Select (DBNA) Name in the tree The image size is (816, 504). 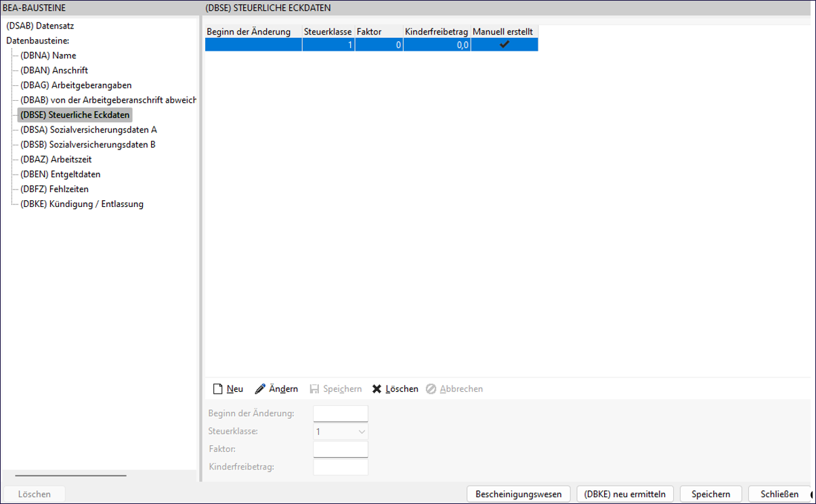(x=48, y=55)
